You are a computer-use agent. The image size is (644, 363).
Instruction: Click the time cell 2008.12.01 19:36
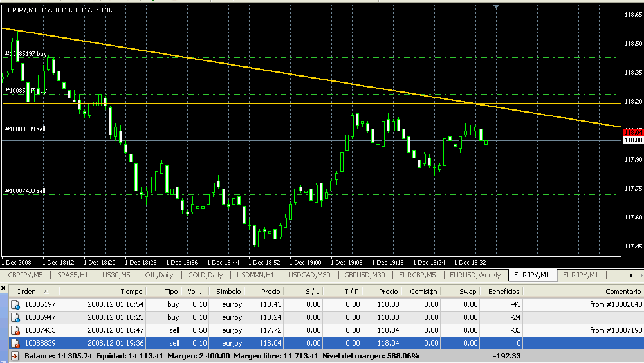click(115, 343)
